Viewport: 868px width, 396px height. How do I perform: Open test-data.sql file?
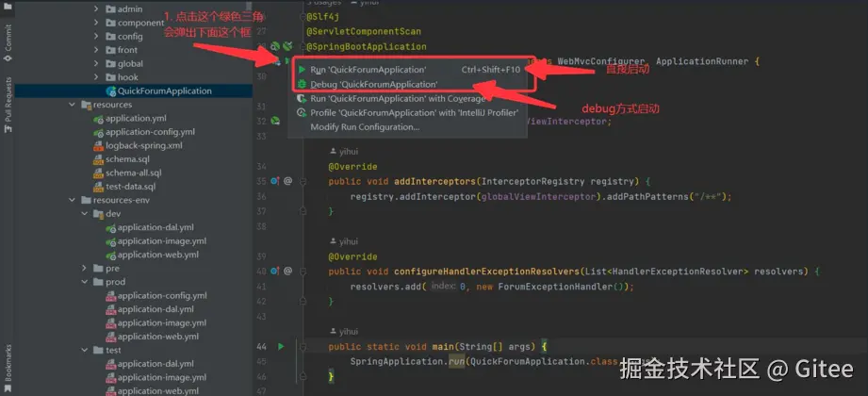click(x=124, y=187)
